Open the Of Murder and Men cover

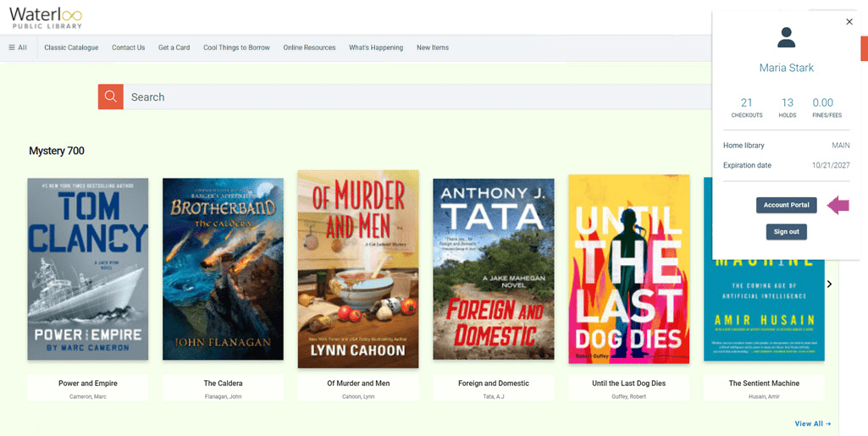(x=358, y=269)
